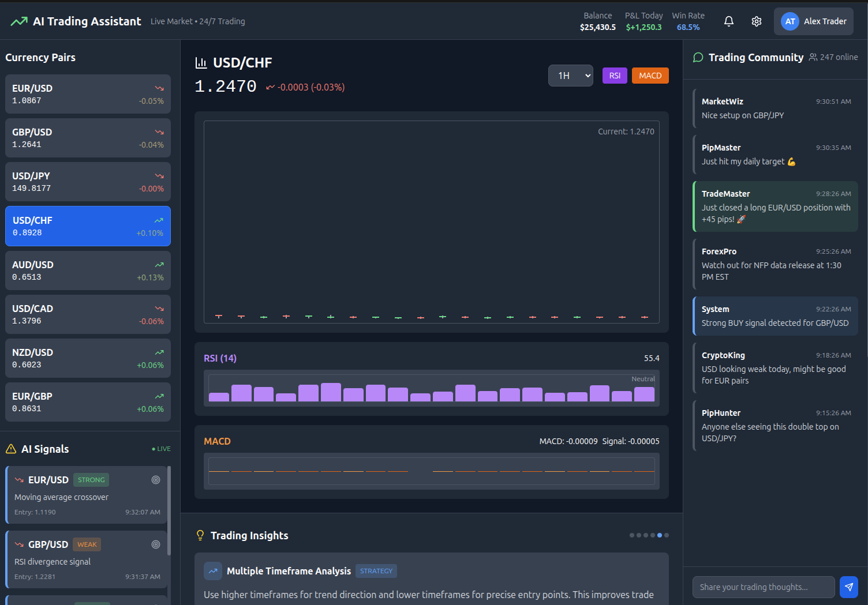Screen dimensions: 868x605
Task: Open the notifications bell
Action: pyautogui.click(x=729, y=21)
